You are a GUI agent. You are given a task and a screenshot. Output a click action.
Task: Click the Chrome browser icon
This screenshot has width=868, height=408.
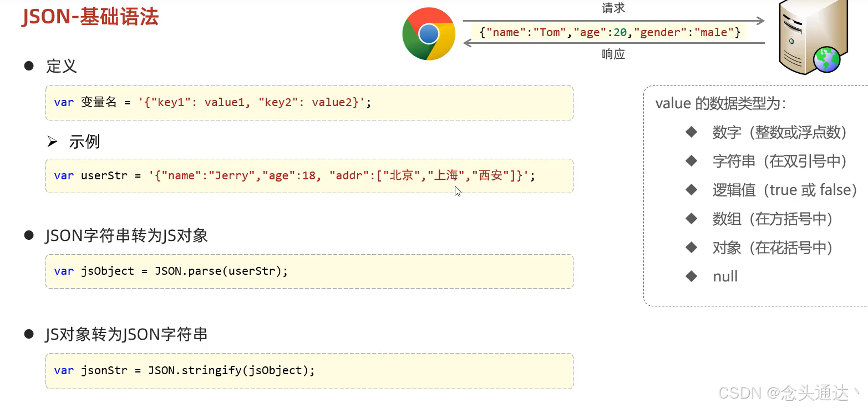429,34
